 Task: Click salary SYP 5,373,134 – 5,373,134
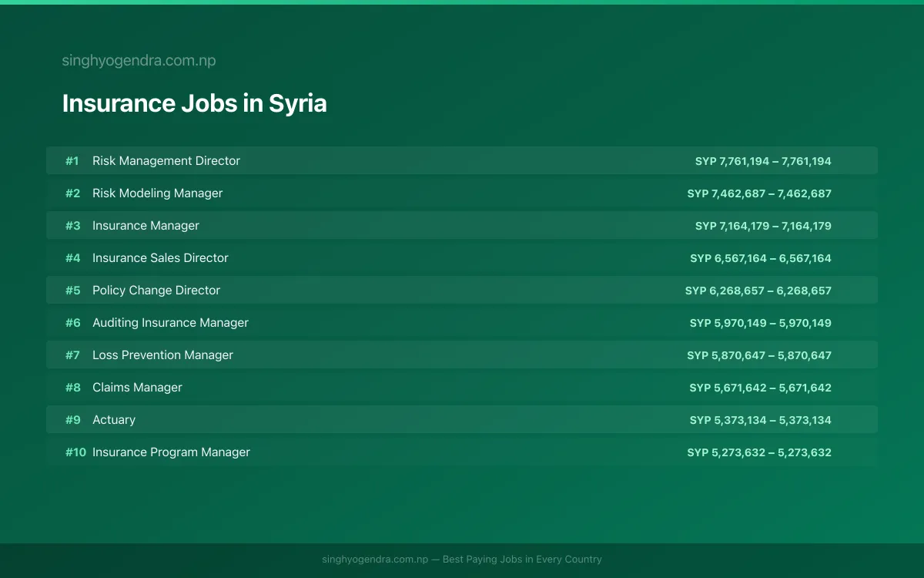click(761, 420)
